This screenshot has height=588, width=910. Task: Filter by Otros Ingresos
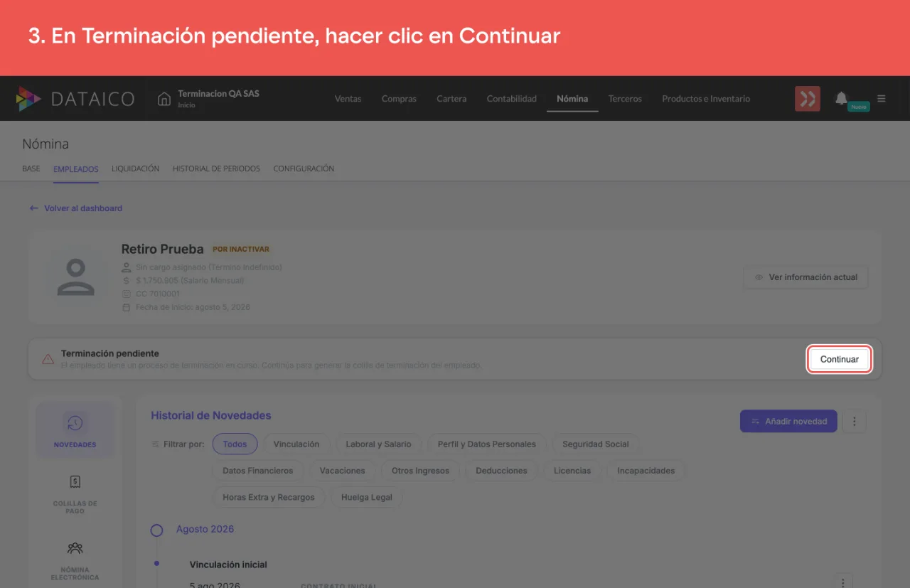click(420, 470)
